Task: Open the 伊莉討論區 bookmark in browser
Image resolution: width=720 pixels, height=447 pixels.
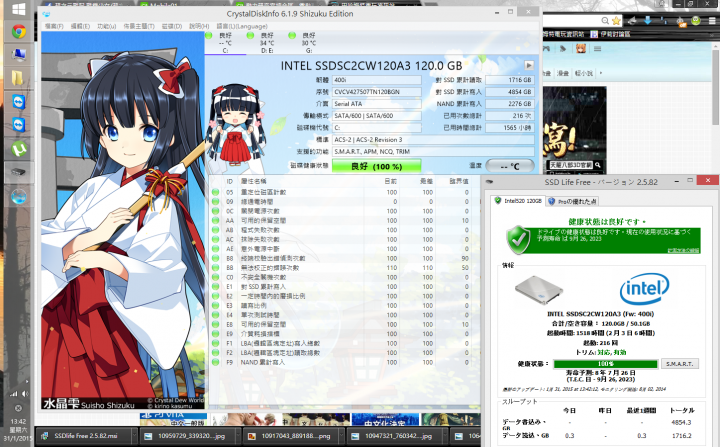Action: [x=610, y=34]
